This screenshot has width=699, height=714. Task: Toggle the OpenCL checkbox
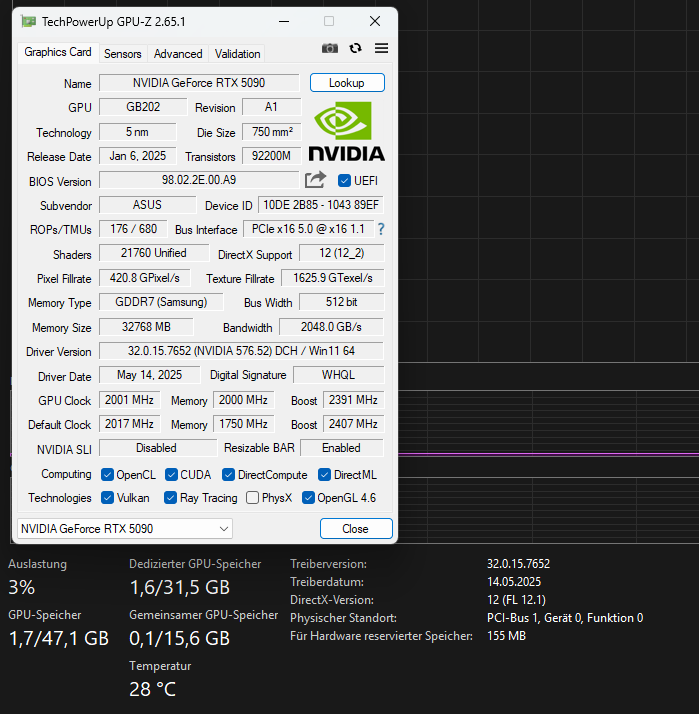tap(107, 475)
